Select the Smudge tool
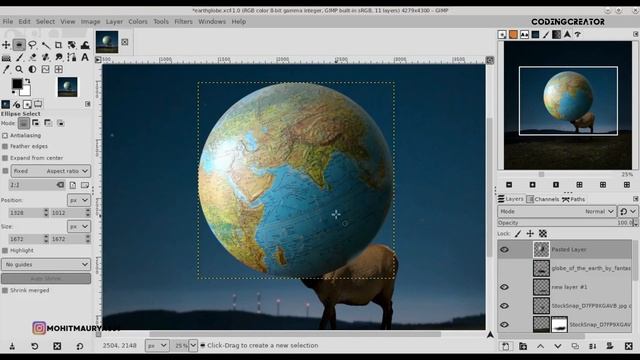 click(58, 57)
